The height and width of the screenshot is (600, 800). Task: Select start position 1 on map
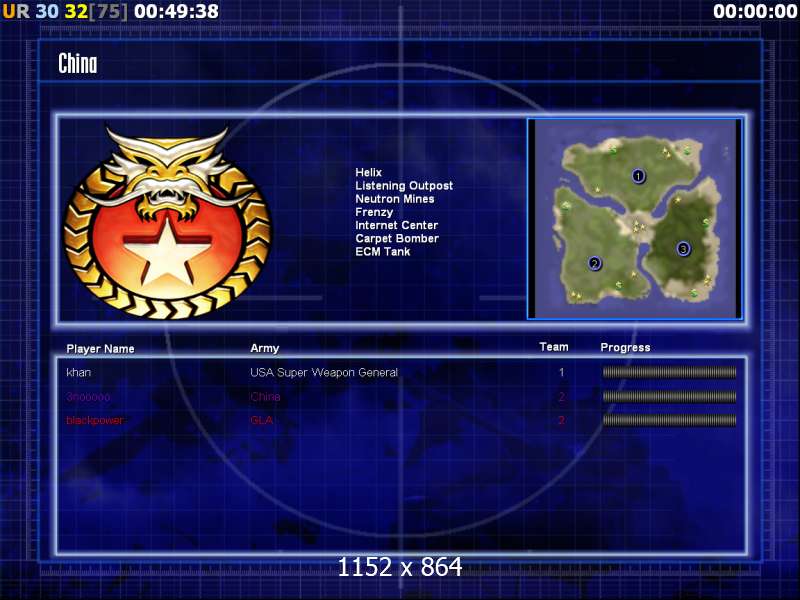(638, 176)
